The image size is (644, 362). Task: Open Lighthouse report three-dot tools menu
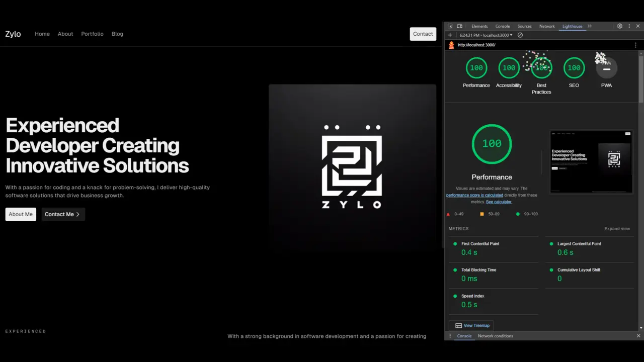click(635, 45)
